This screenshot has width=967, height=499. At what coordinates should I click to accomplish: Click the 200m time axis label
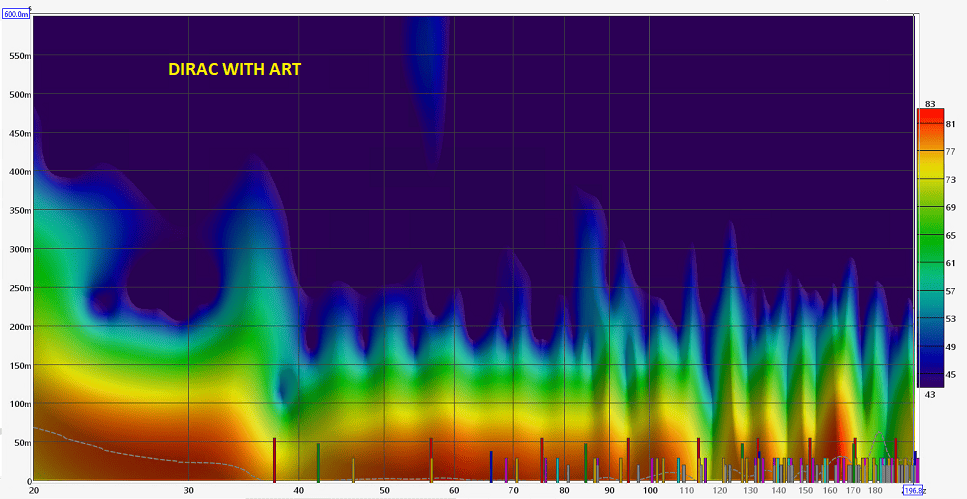[20, 326]
